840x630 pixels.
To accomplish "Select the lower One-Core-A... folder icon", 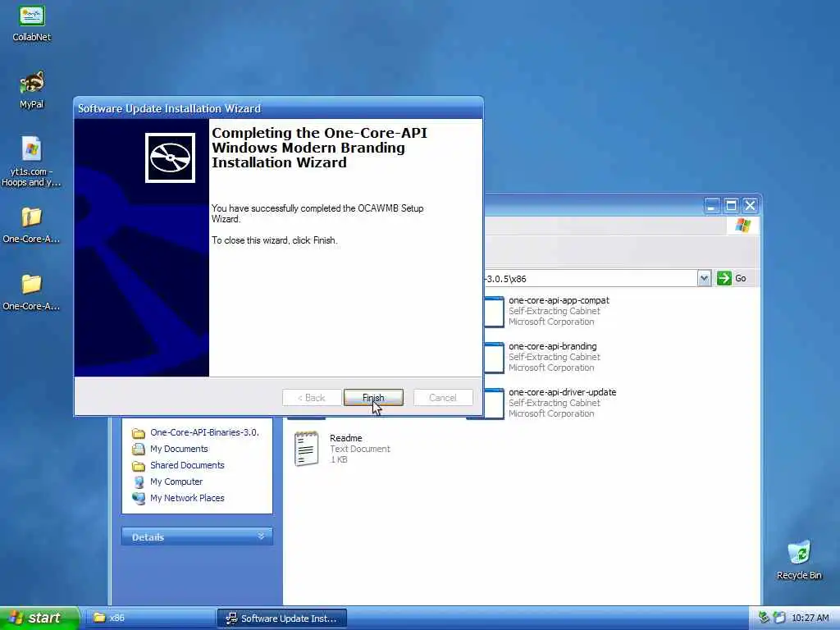I will click(x=32, y=292).
